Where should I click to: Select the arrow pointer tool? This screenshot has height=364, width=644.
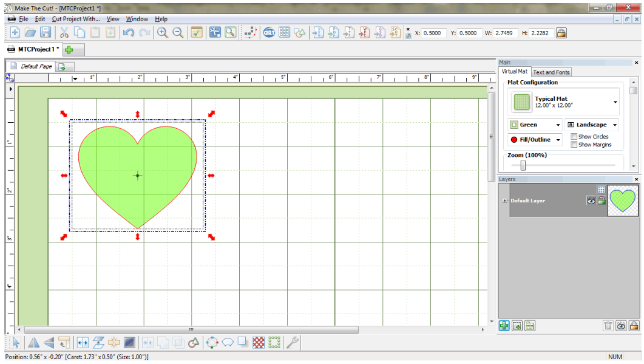click(16, 342)
